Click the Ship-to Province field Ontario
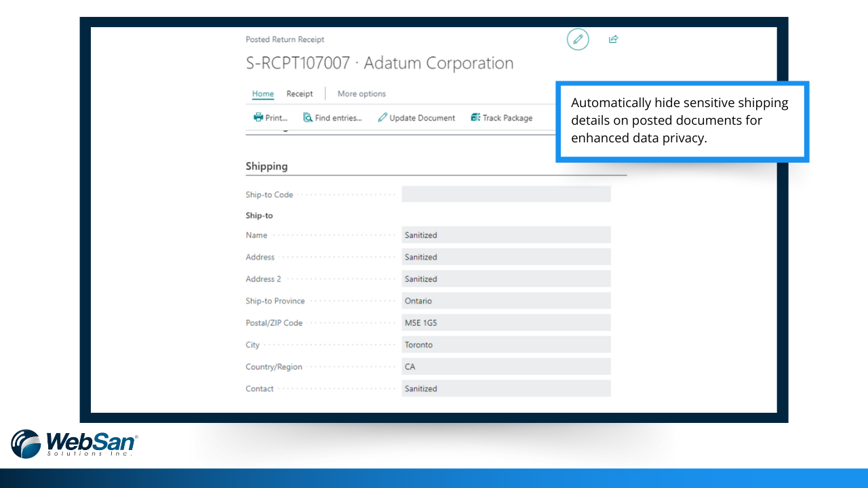This screenshot has width=868, height=488. point(506,301)
